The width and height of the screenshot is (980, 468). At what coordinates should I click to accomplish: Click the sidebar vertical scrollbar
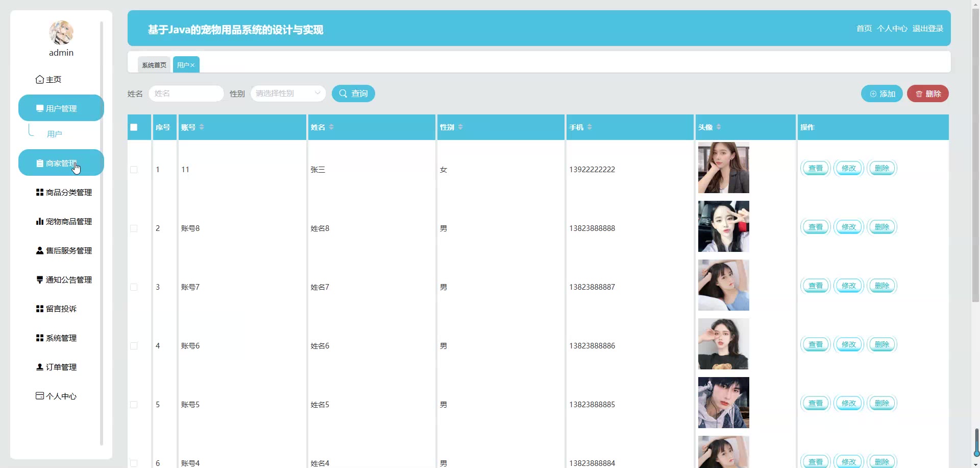coord(102,233)
